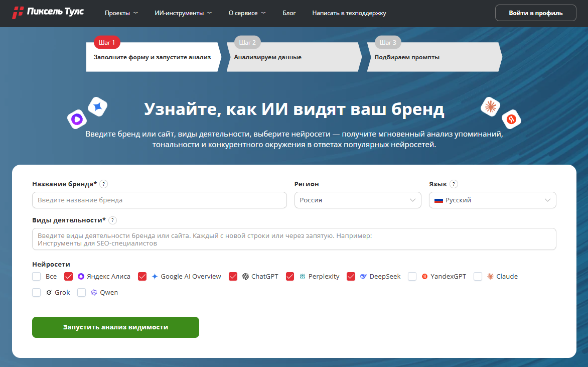Click the Grok logo icon
The height and width of the screenshot is (367, 588).
[x=49, y=292]
